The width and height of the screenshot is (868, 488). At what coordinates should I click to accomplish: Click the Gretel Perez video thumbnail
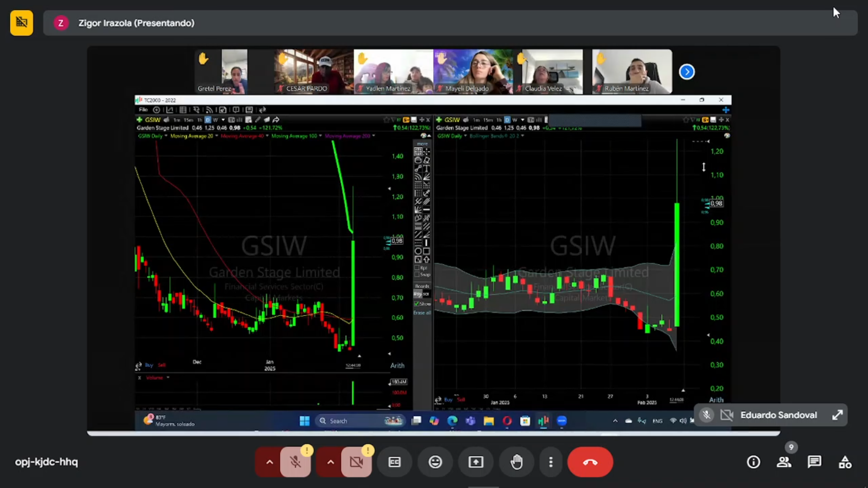222,71
